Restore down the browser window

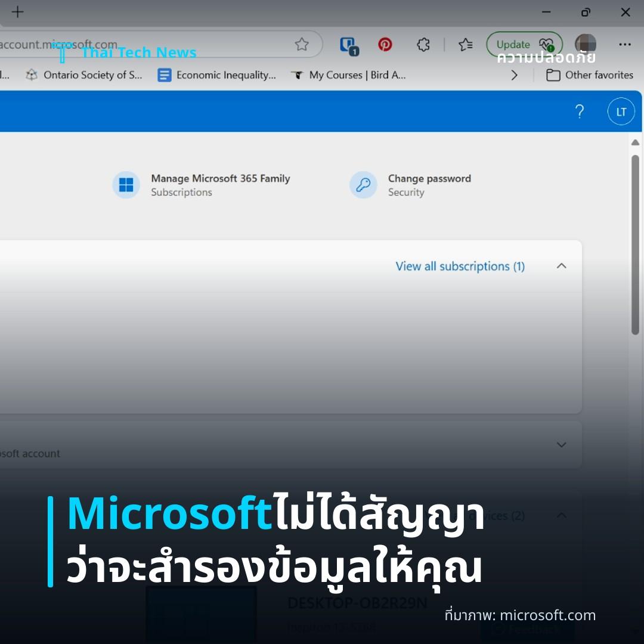(586, 13)
